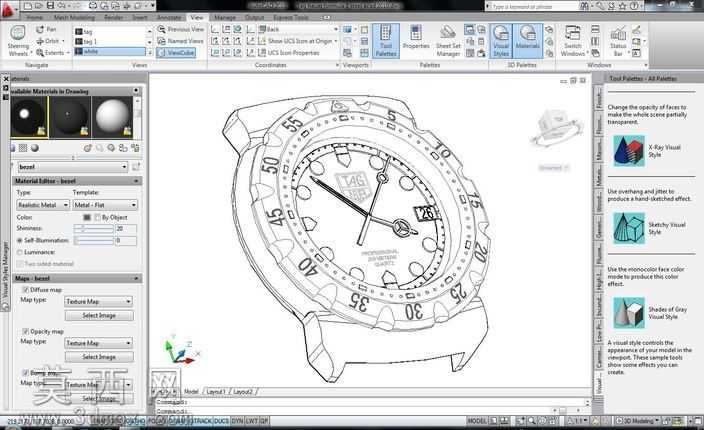Switch to the Annotate ribbon tab
The height and width of the screenshot is (430, 704).
click(x=169, y=18)
